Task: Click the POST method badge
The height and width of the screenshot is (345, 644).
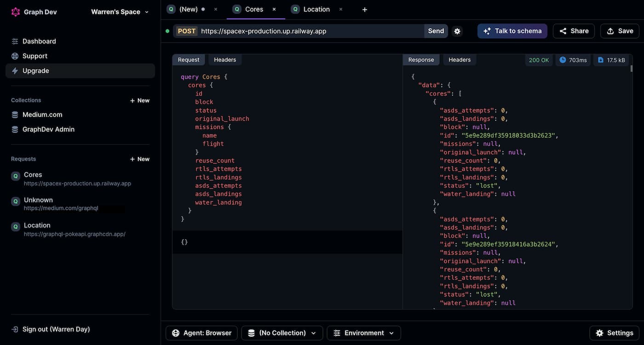Action: pos(187,31)
